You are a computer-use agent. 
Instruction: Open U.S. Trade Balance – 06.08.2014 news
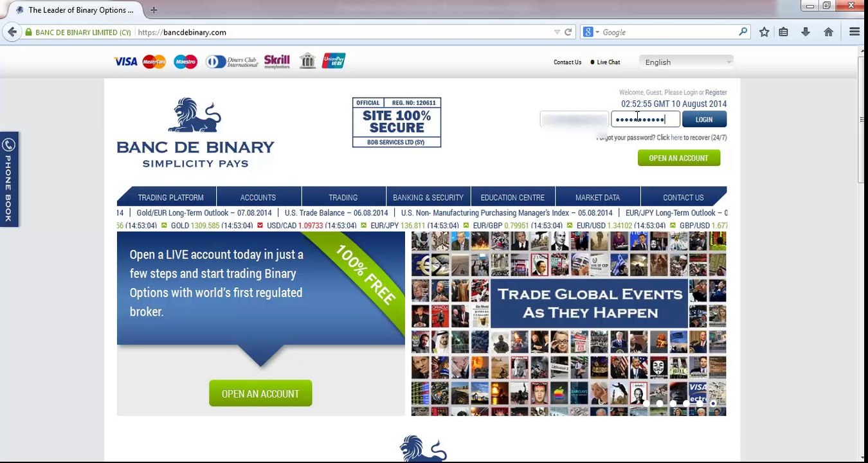point(336,213)
